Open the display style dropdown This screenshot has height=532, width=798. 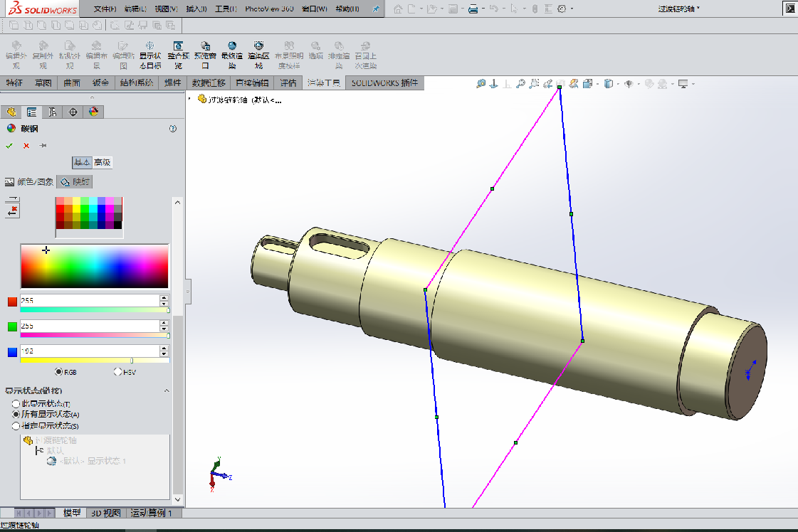coord(618,83)
